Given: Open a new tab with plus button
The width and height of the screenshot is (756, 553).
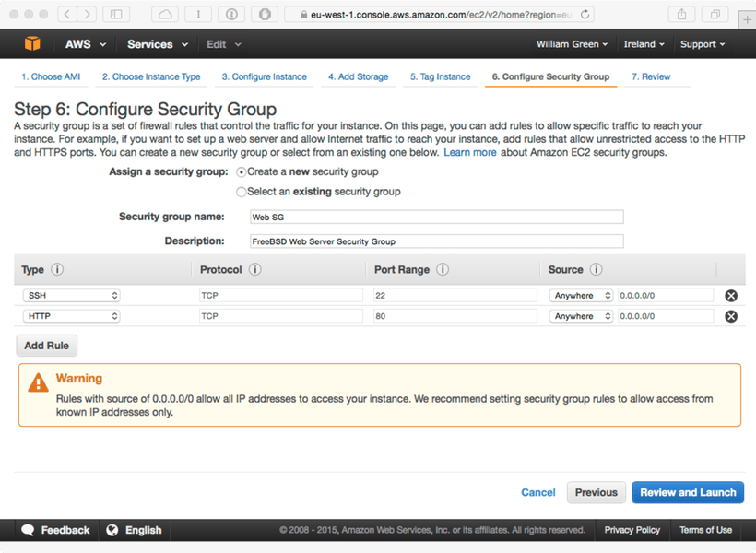Looking at the screenshot, I should point(747,19).
